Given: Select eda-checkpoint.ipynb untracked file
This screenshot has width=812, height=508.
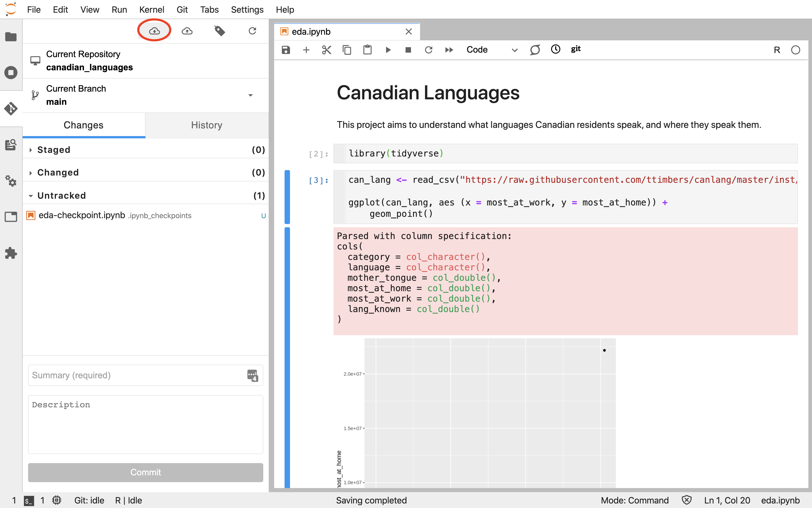Looking at the screenshot, I should tap(146, 215).
